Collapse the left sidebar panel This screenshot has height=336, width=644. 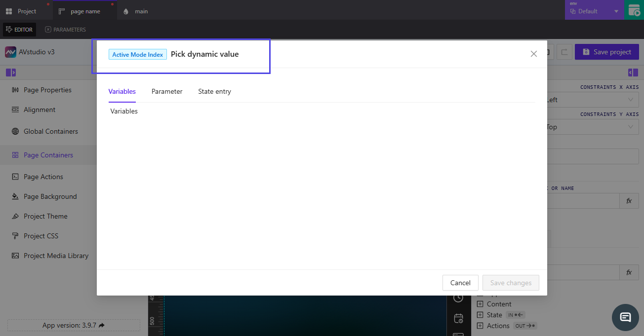coord(10,72)
